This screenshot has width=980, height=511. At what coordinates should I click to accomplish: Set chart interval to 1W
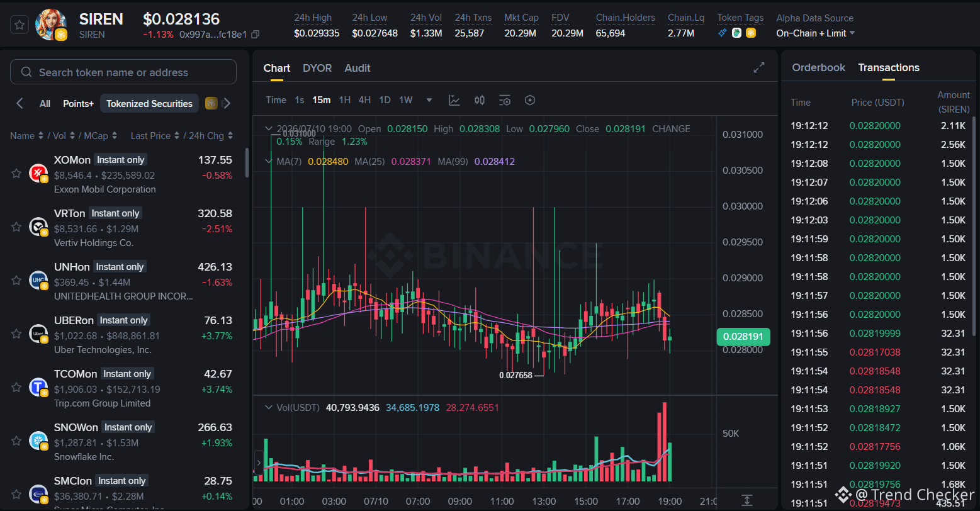(x=406, y=100)
